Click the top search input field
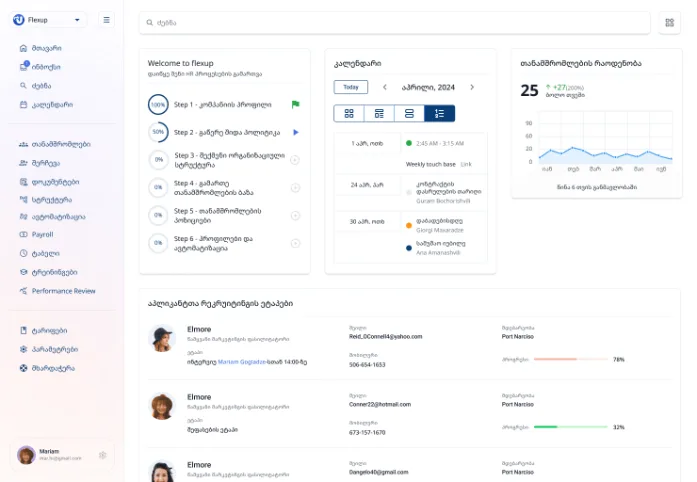 (395, 23)
